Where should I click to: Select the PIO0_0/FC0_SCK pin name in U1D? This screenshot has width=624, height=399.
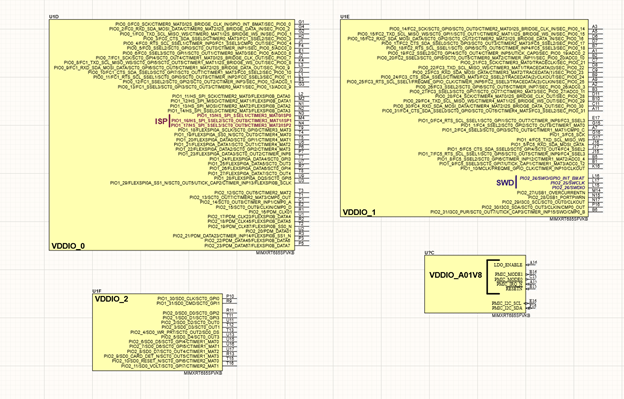click(203, 24)
